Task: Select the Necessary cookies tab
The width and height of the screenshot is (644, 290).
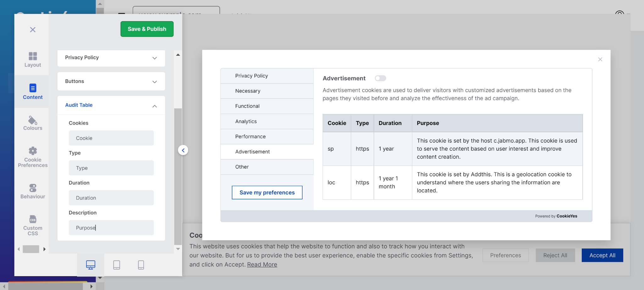Action: (267, 91)
